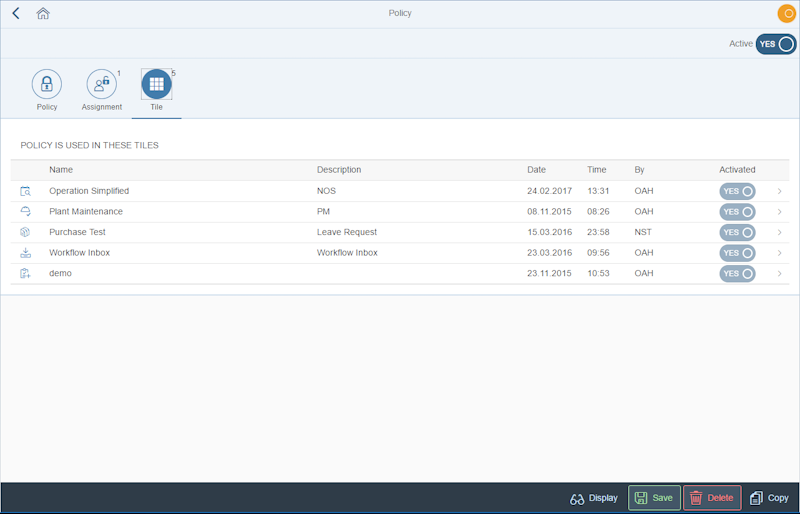
Task: Select the demo name cell
Action: click(x=60, y=273)
